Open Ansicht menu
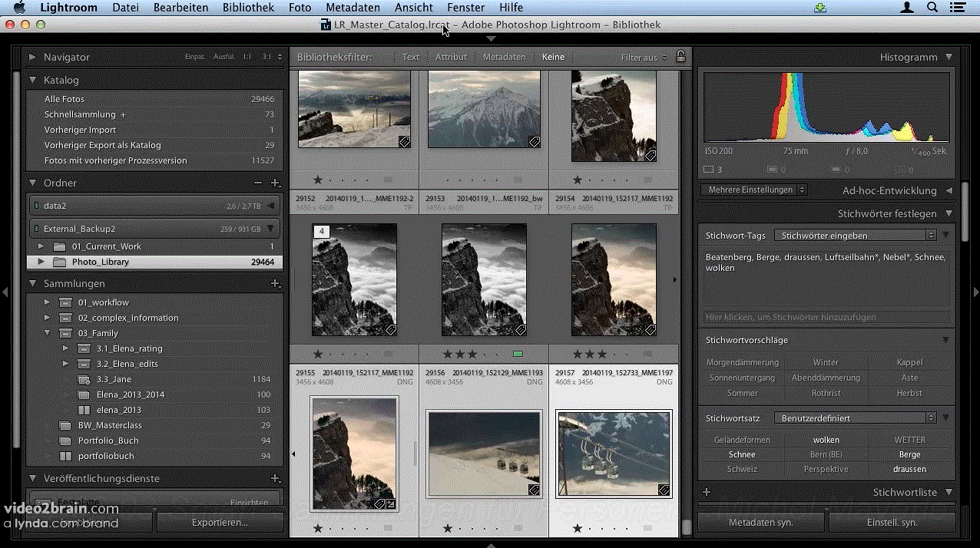This screenshot has width=980, height=548. click(x=414, y=8)
